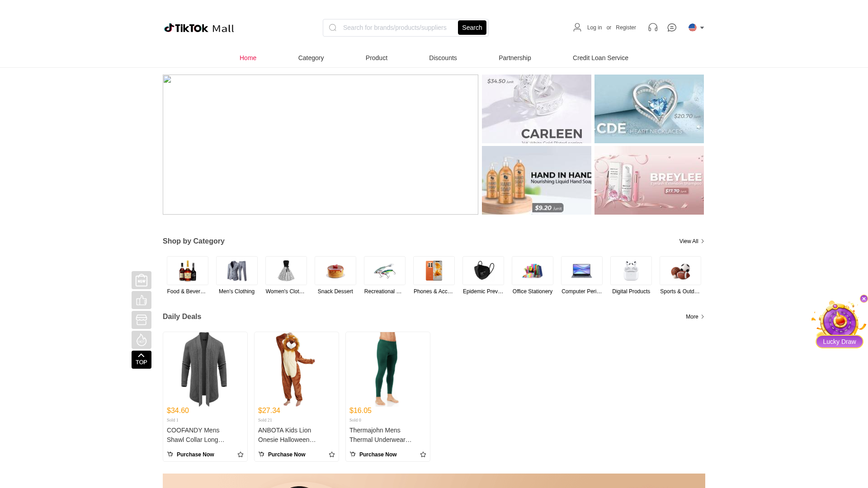Viewport: 868px width, 488px height.
Task: Click the store sidebar icon
Action: (x=142, y=320)
